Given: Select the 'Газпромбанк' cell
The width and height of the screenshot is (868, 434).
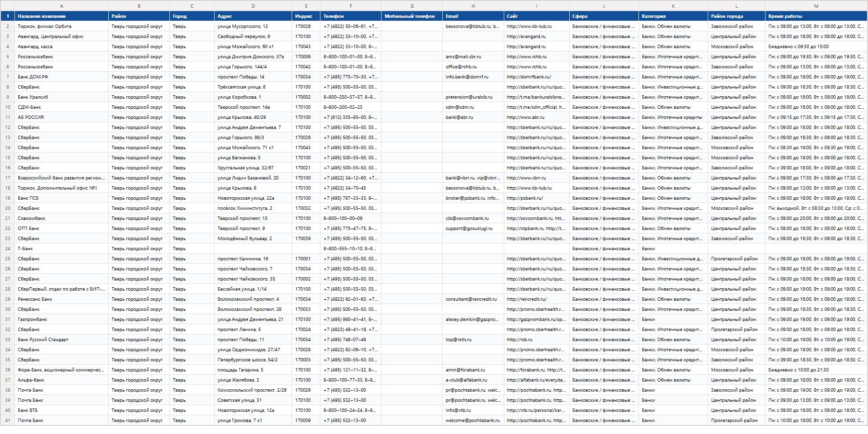Looking at the screenshot, I should 62,319.
